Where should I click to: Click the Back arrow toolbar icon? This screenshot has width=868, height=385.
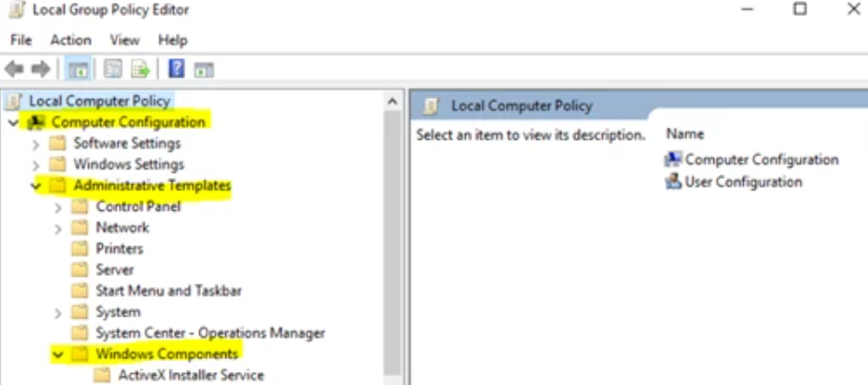14,69
